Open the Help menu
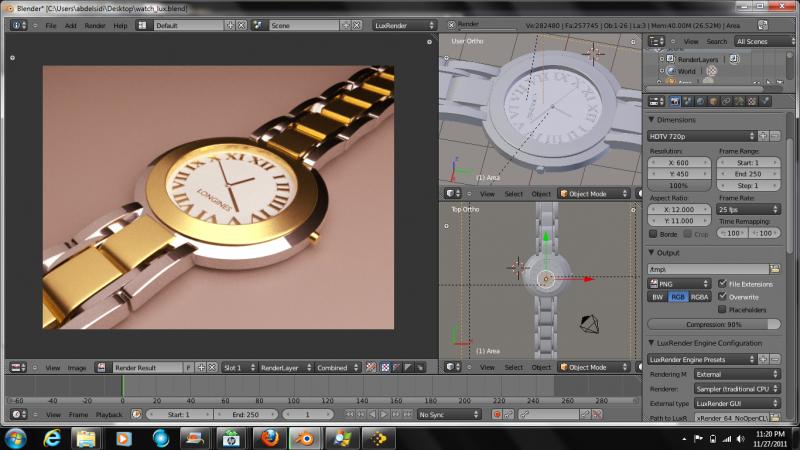800x450 pixels. click(120, 26)
